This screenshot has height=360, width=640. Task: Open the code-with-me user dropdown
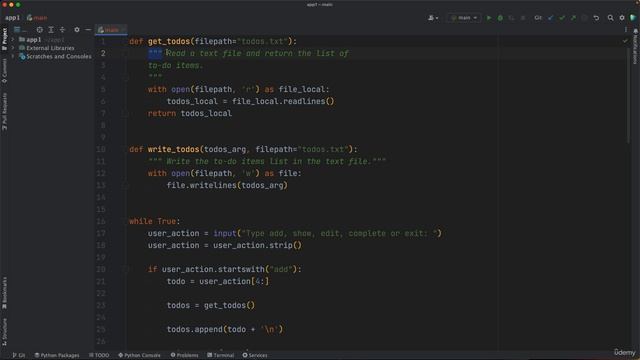(433, 18)
